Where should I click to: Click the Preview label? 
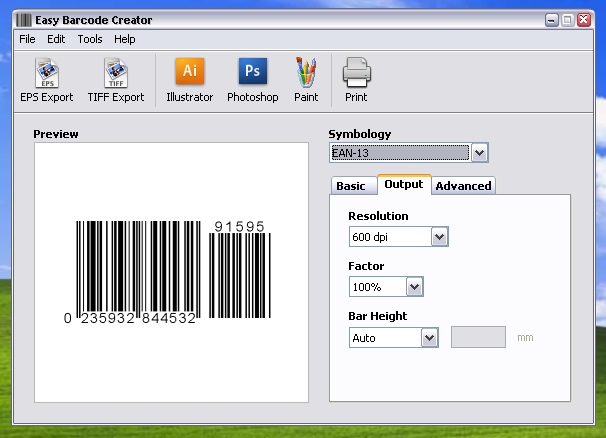coord(56,134)
